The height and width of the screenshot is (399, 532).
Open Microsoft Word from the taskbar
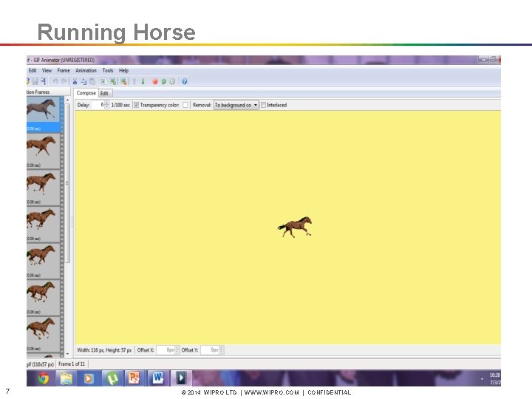158,378
